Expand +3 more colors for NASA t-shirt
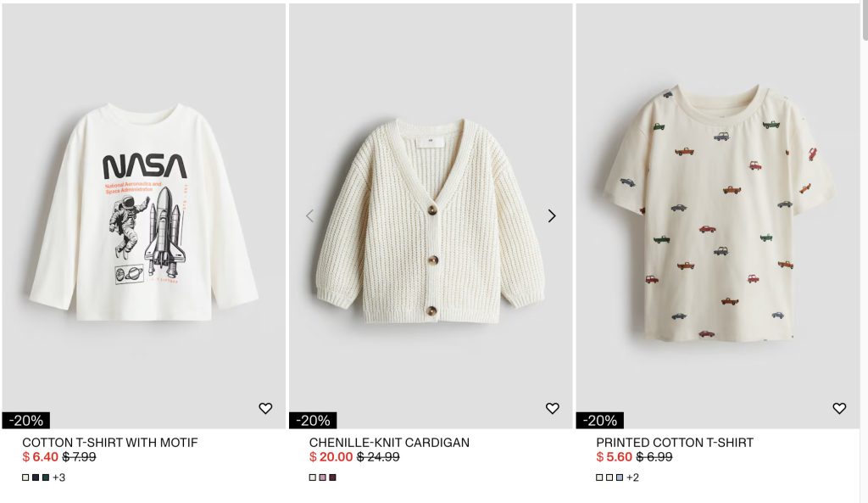The image size is (868, 503). tap(58, 478)
